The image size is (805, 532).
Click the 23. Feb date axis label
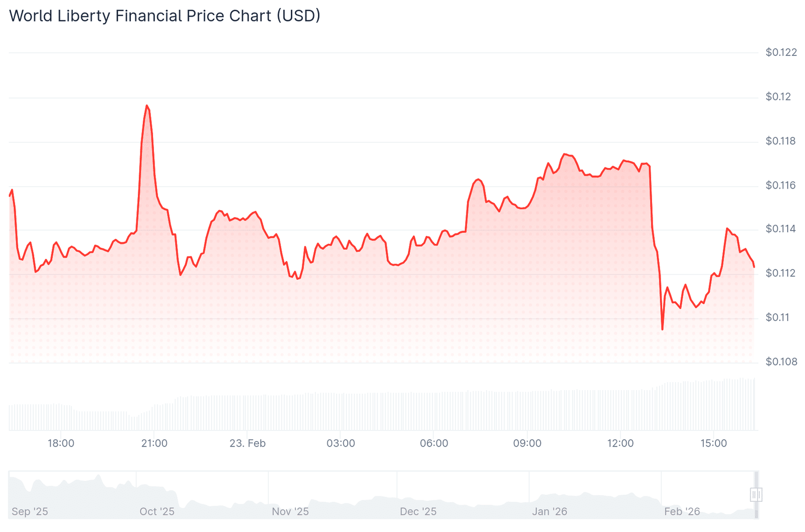tap(248, 444)
